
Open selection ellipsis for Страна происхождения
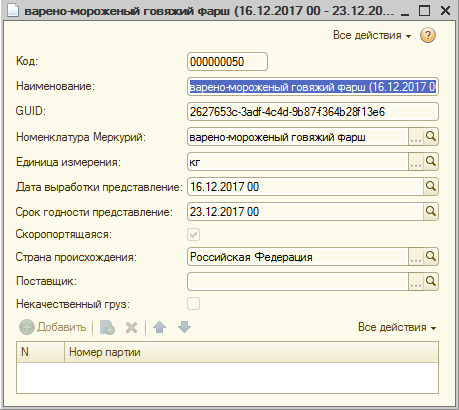[416, 257]
